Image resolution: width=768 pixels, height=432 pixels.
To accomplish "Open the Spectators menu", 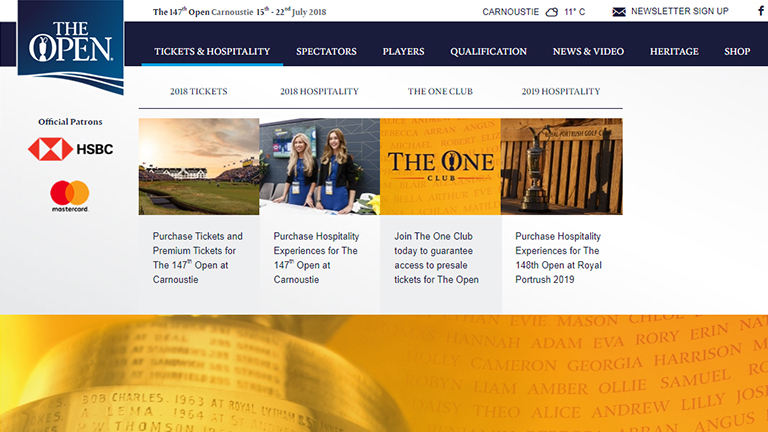I will tap(326, 51).
